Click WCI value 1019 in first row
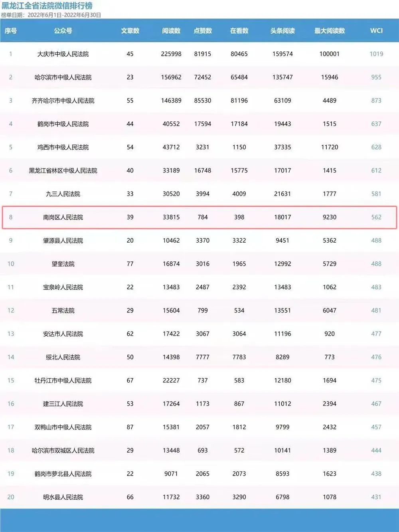The width and height of the screenshot is (399, 532). point(376,54)
